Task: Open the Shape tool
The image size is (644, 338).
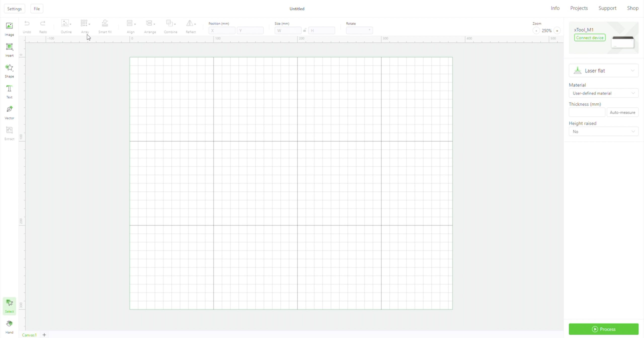Action: [9, 70]
